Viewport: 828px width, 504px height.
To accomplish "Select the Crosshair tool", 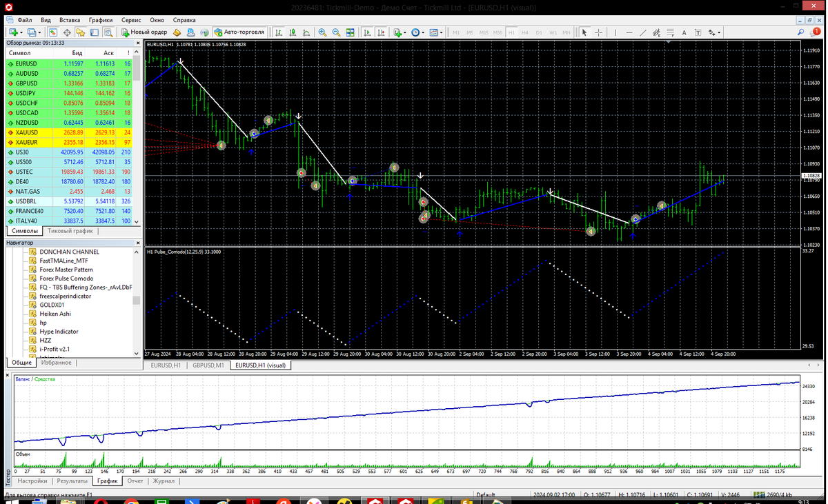I will point(598,32).
